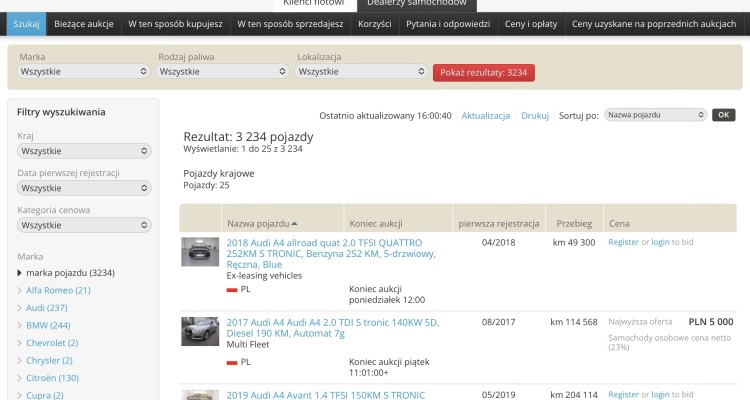This screenshot has height=400, width=750.
Task: Expand BMW (244) brand filter
Action: coord(20,325)
